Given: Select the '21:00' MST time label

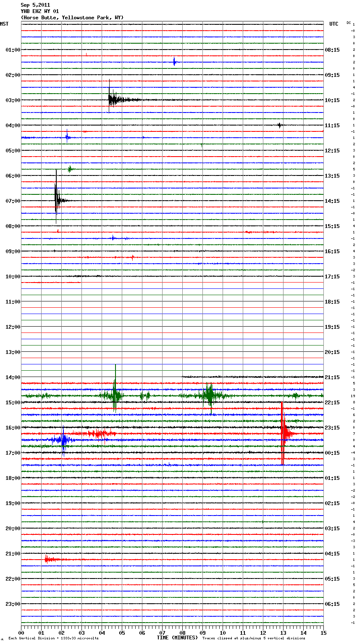Looking at the screenshot, I should [13, 554].
